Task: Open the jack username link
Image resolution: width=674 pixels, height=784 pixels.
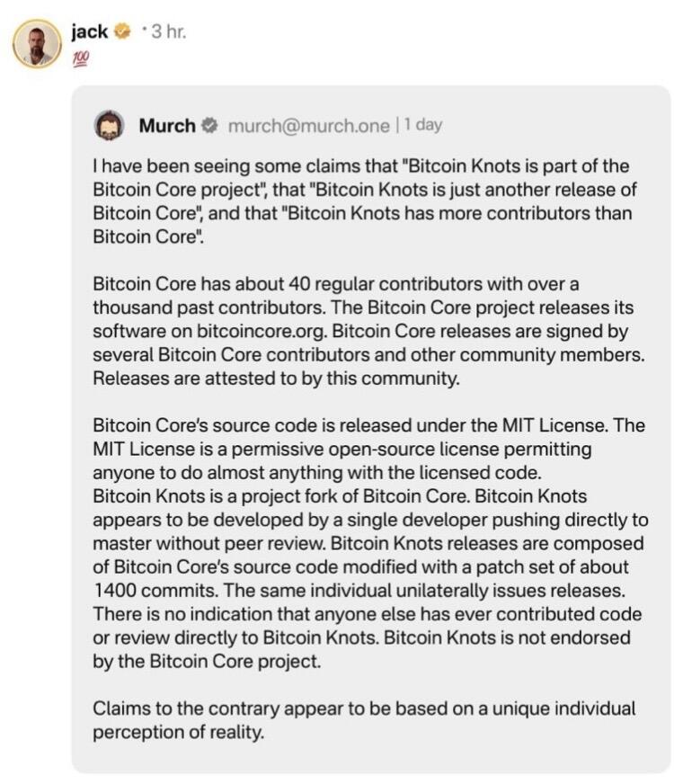Action: click(x=90, y=32)
